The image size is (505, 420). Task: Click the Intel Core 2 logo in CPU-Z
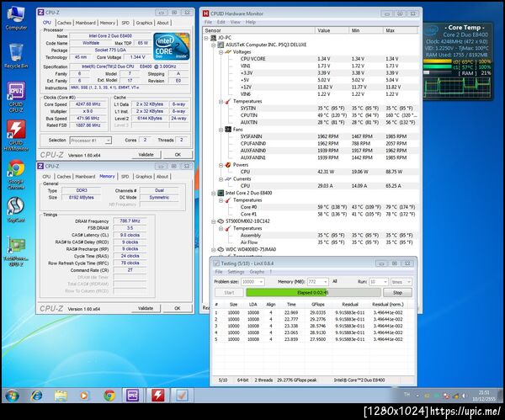click(x=172, y=46)
